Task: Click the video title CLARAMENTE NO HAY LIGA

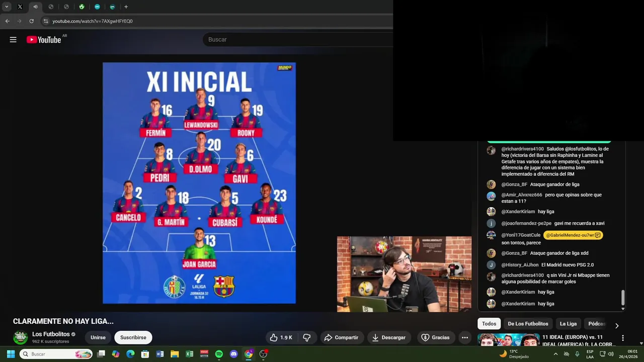Action: (63, 321)
